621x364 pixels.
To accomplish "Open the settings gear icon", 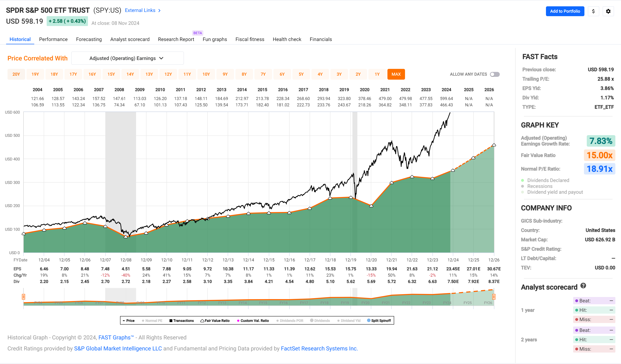I will 608,11.
